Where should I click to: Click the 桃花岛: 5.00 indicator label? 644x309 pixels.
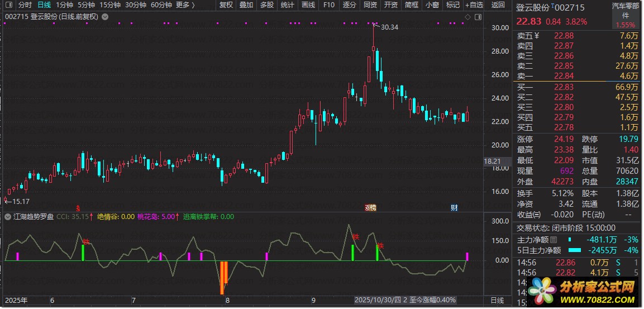pos(156,217)
